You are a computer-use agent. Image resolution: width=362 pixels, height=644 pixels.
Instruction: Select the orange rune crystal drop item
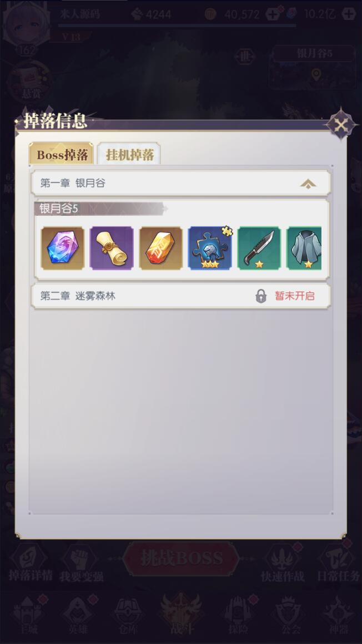coord(160,249)
